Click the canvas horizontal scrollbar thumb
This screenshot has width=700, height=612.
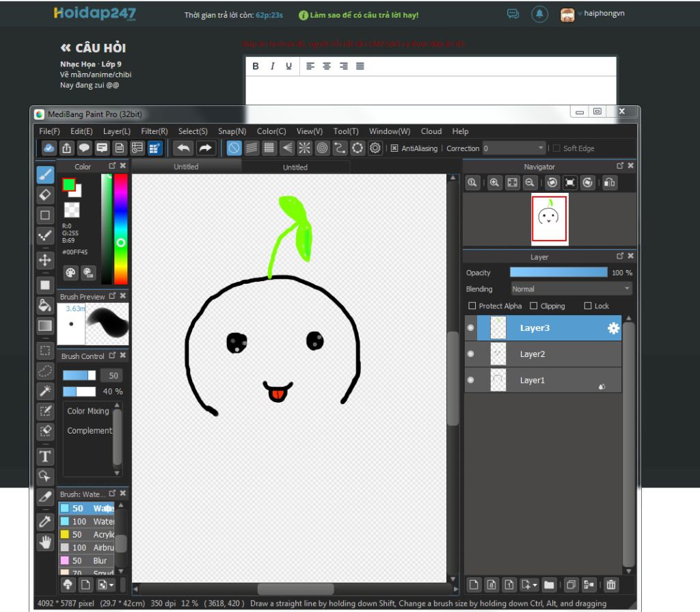[x=295, y=589]
